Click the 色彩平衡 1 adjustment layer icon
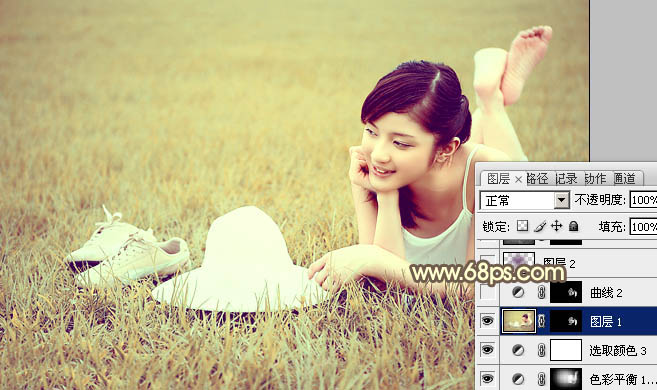This screenshot has height=390, width=657. tap(518, 379)
